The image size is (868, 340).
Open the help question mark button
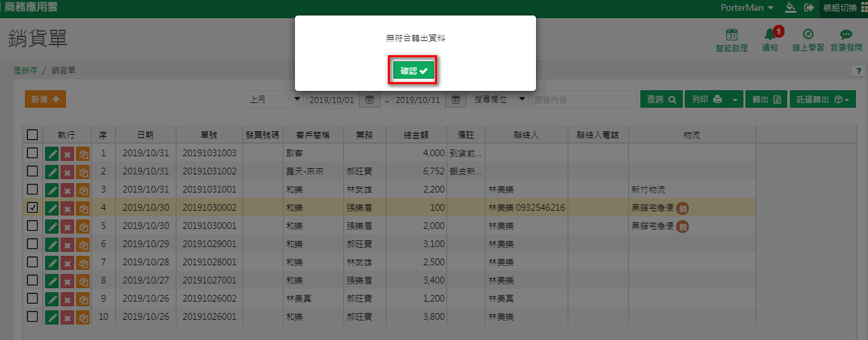coord(859,71)
